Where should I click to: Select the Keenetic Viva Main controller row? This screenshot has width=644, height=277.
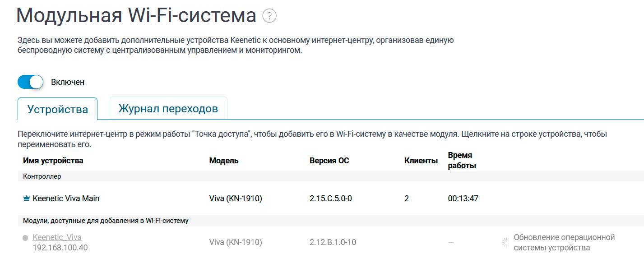[66, 199]
